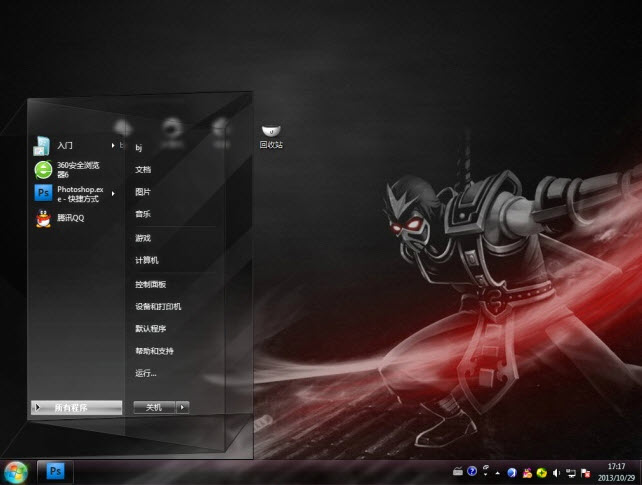642x485 pixels.
Task: Open Action Center flag tray icon
Action: pyautogui.click(x=585, y=473)
